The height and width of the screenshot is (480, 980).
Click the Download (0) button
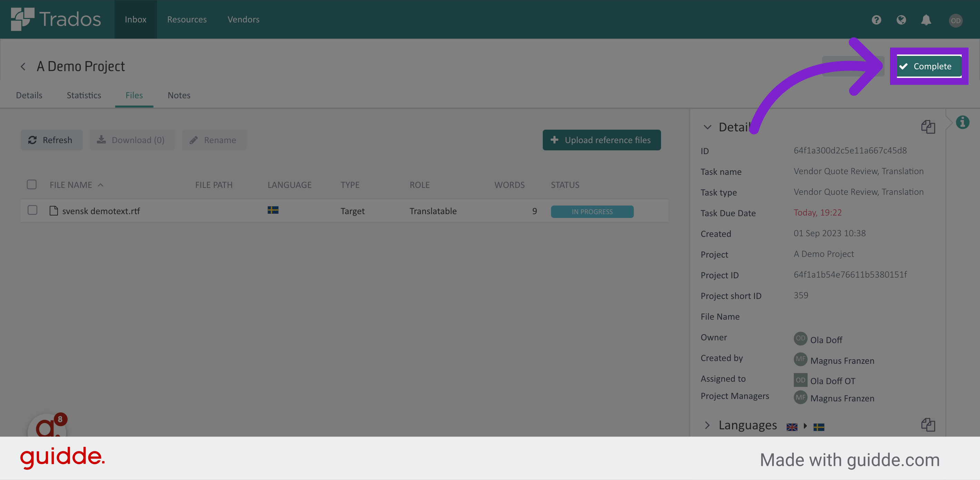coord(132,140)
